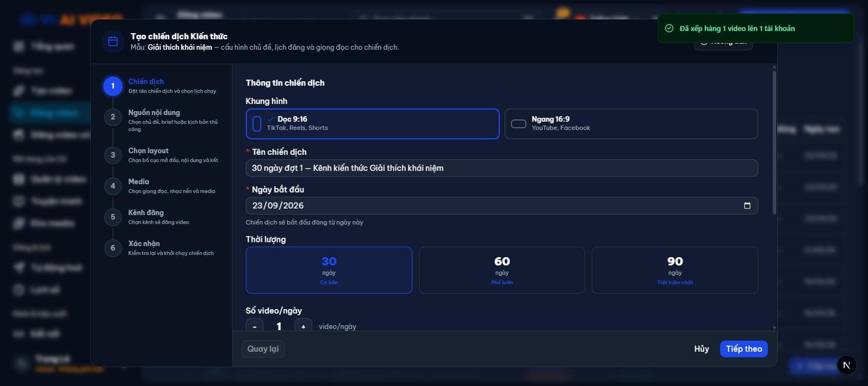Open the date picker icon in Ngày bắt đầu
Screen dimensions: 868x386
pyautogui.click(x=747, y=206)
